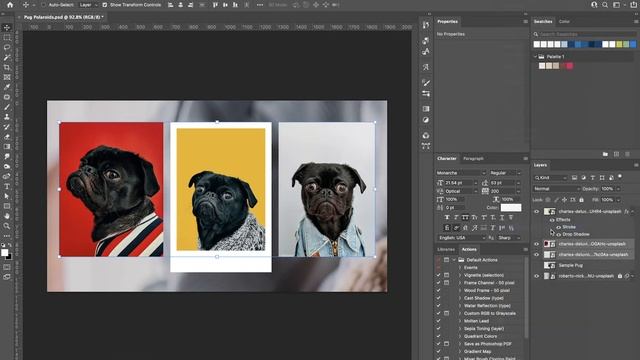Select the Rectangular Marquee tool
Viewport: 640px width, 360px height.
(7, 38)
